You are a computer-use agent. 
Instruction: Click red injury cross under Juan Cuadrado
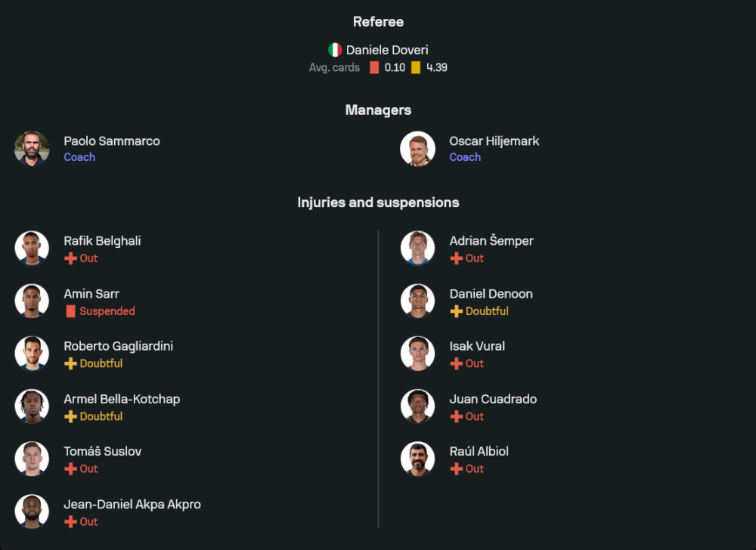point(456,416)
